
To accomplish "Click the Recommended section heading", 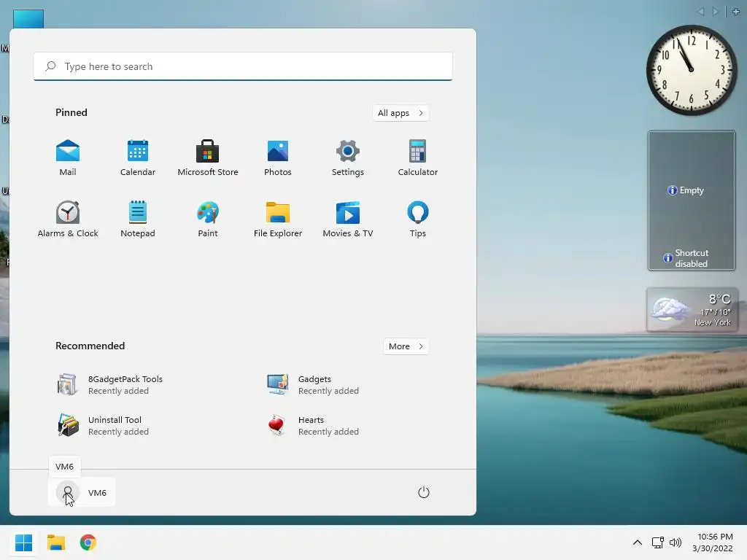I will click(x=90, y=346).
